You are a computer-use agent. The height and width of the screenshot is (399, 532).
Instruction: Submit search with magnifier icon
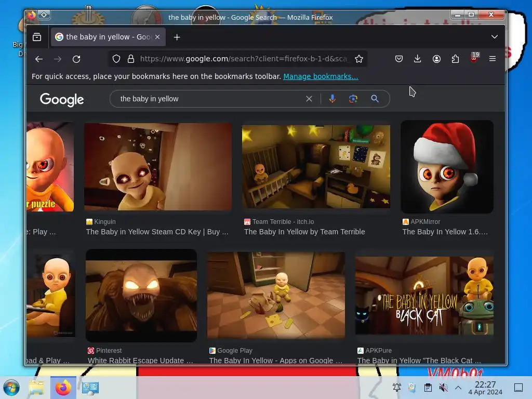[x=375, y=99]
